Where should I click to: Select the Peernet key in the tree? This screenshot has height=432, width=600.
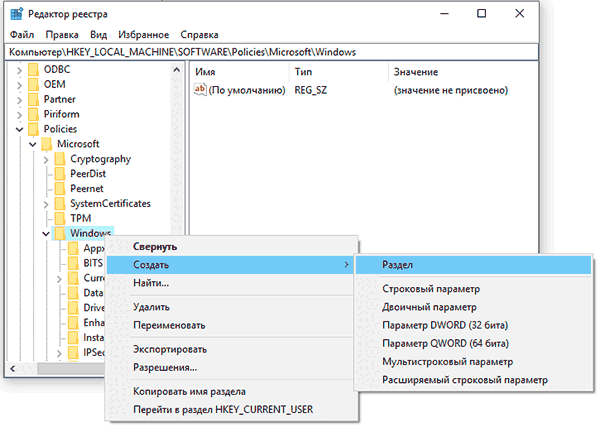[86, 189]
